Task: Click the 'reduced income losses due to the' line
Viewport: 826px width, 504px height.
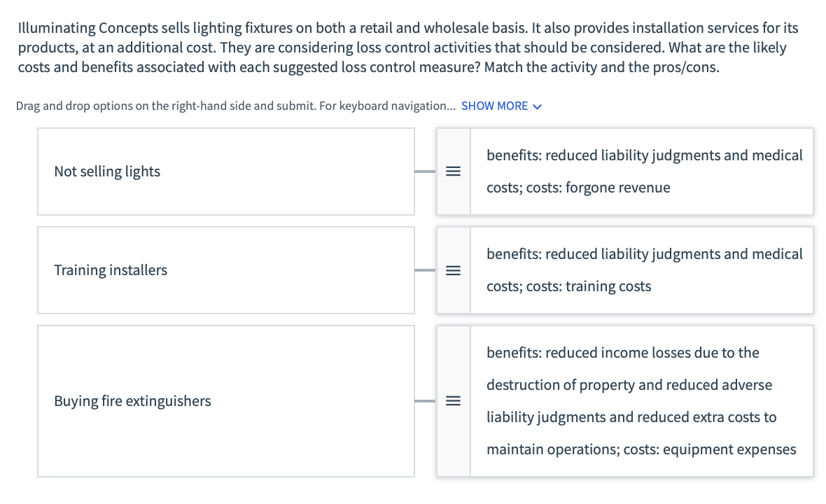Action: pyautogui.click(x=623, y=353)
